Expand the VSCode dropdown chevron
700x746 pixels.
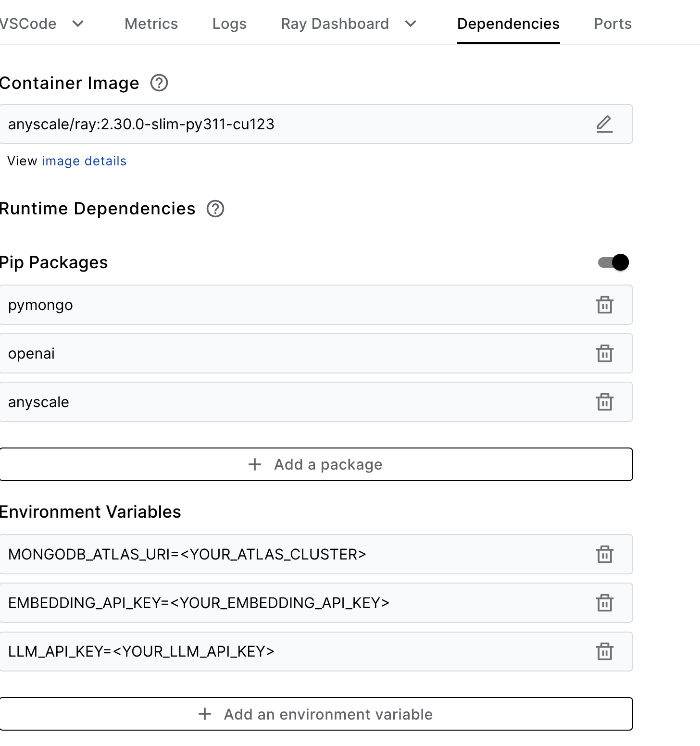pos(78,24)
